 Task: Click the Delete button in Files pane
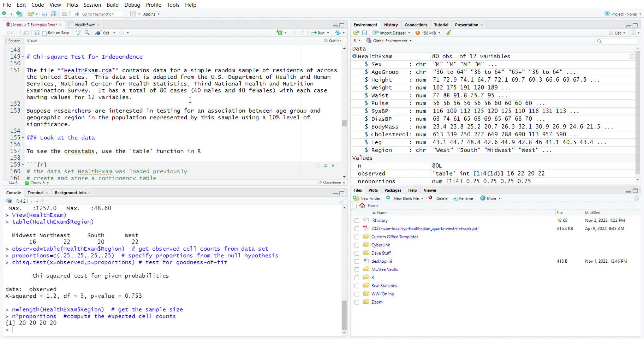[438, 198]
